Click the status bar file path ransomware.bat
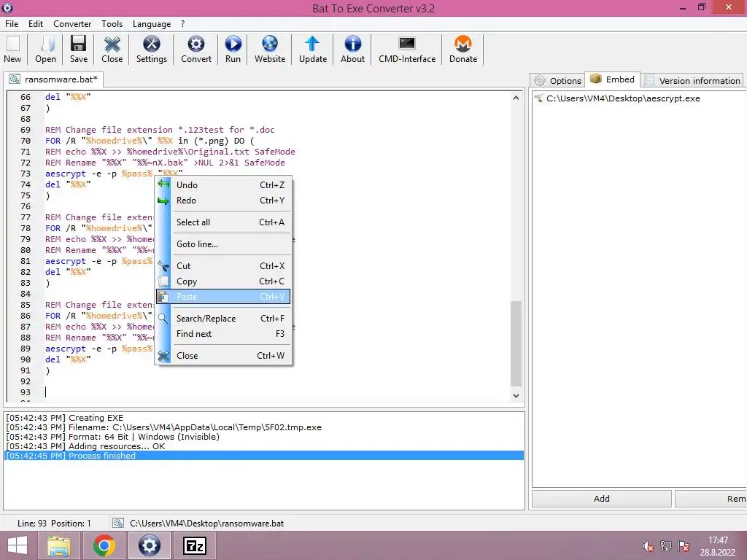 click(206, 524)
